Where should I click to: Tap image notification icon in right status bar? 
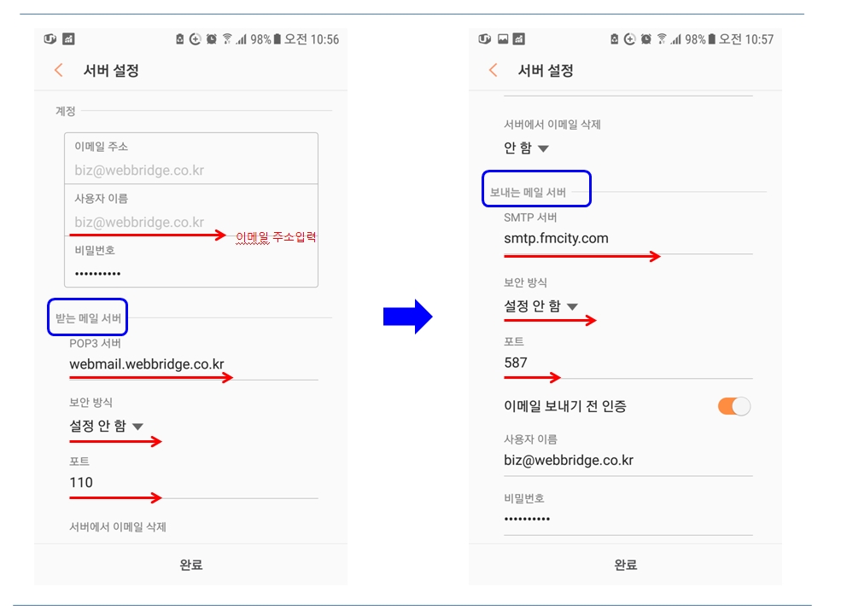503,39
